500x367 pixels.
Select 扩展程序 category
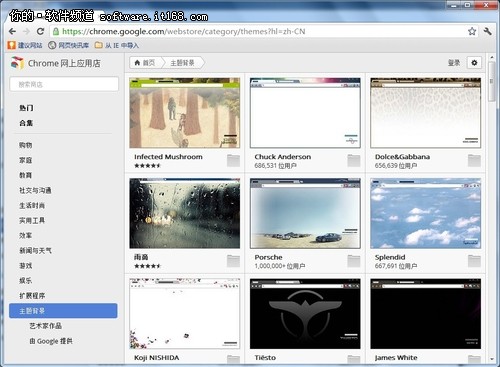32,296
